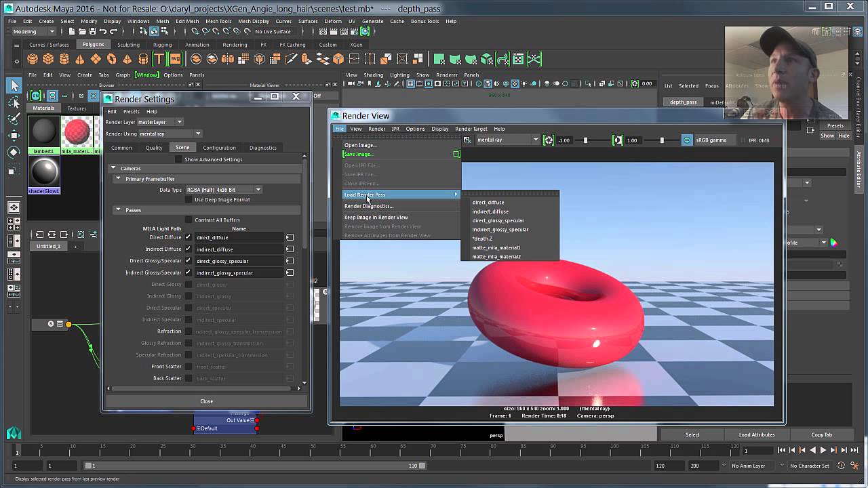This screenshot has width=868, height=488.
Task: Select the arrow Select tool in toolbox
Action: [14, 85]
